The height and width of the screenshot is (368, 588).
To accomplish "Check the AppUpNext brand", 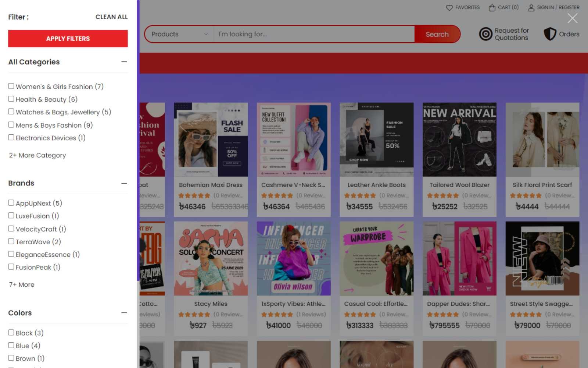I will tap(11, 203).
